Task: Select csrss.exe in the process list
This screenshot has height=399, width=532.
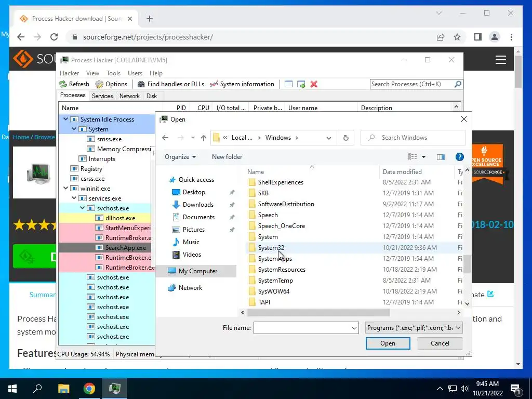Action: click(107, 179)
